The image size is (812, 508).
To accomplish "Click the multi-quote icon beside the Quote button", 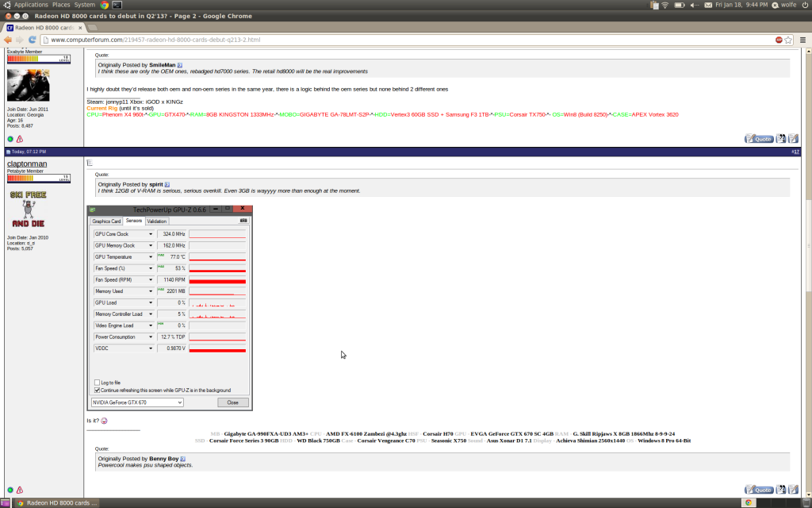I will pyautogui.click(x=780, y=490).
